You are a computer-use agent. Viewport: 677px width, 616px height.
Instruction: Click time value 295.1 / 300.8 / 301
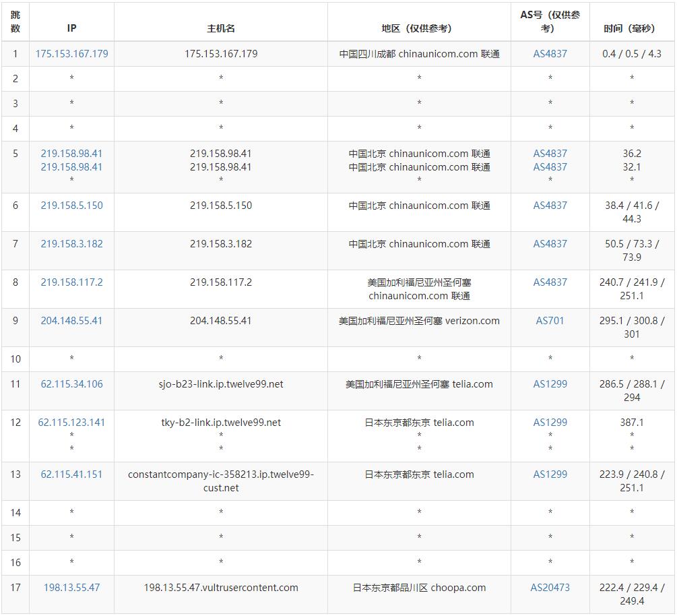632,328
